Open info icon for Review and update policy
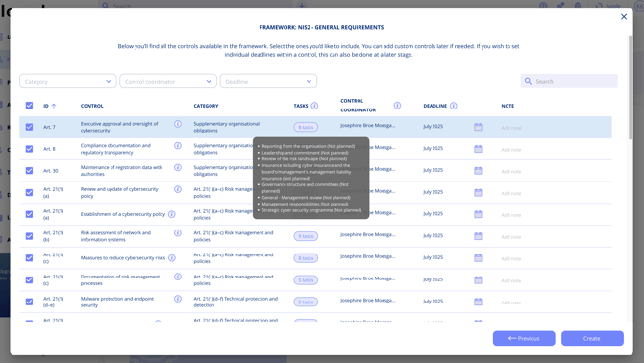This screenshot has height=363, width=644. (x=178, y=189)
